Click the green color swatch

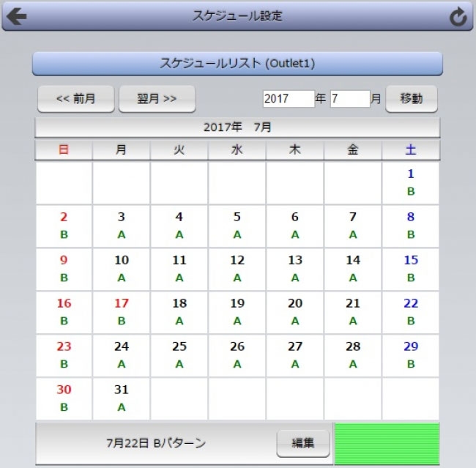[x=387, y=443]
